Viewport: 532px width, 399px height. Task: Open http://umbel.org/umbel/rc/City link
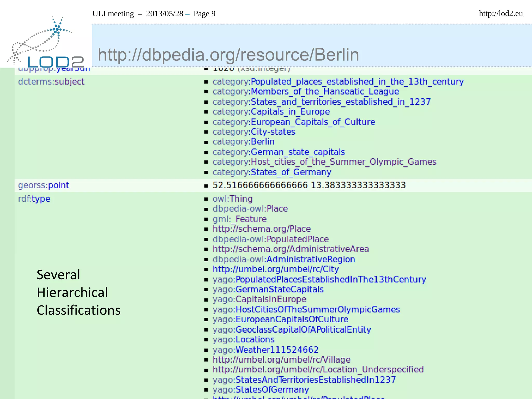[276, 269]
